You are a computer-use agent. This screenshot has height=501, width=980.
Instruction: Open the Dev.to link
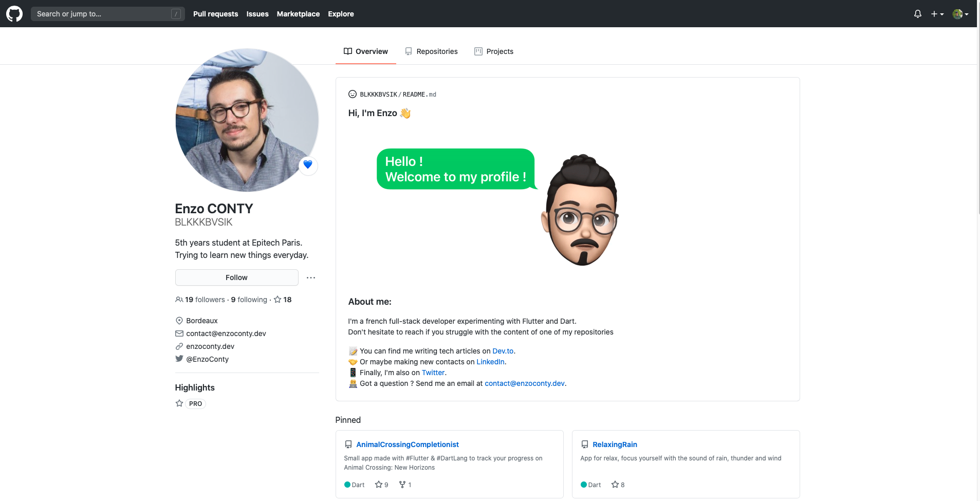click(x=503, y=351)
